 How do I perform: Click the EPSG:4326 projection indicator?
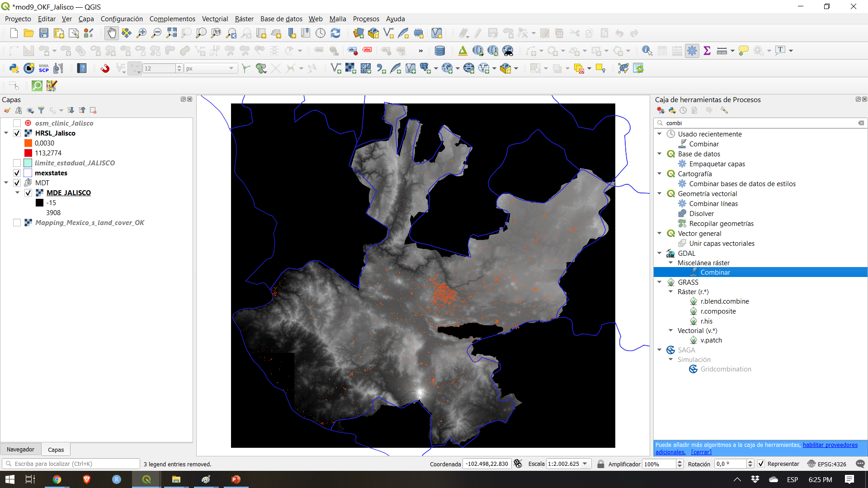click(x=829, y=464)
